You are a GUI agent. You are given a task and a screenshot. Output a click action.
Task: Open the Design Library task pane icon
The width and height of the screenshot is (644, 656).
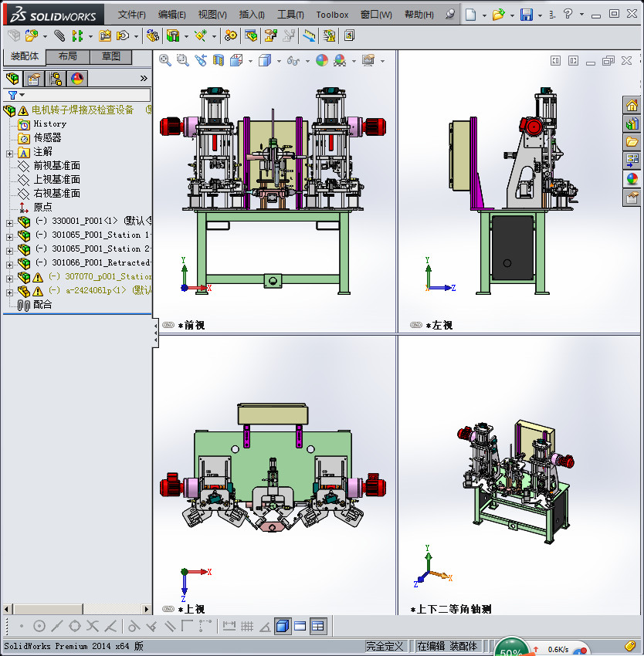click(x=632, y=123)
